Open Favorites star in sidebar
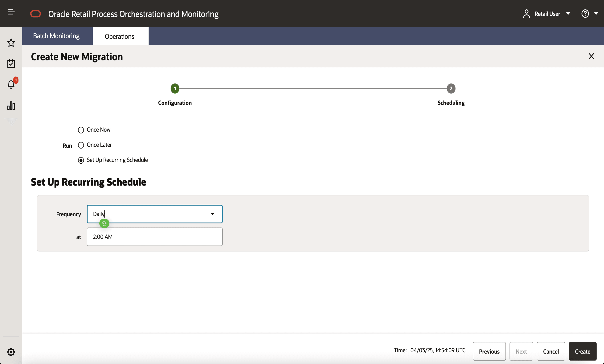The image size is (604, 364). [11, 43]
